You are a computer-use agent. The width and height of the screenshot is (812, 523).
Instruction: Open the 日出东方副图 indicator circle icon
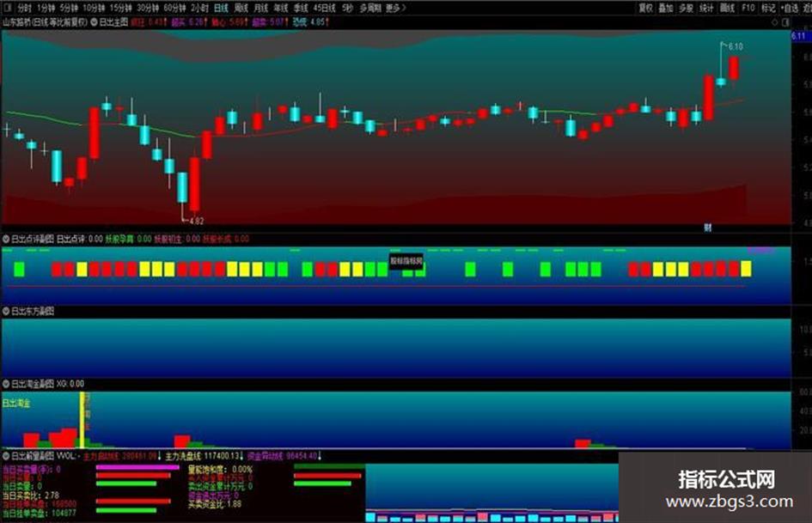pyautogui.click(x=6, y=311)
